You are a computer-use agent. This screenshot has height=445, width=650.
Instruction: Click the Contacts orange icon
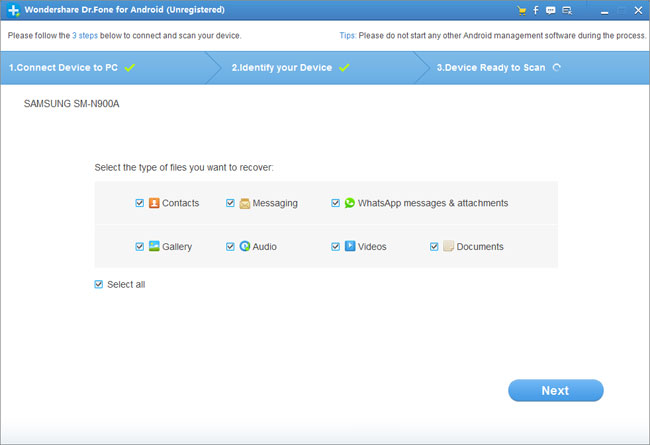pyautogui.click(x=154, y=203)
